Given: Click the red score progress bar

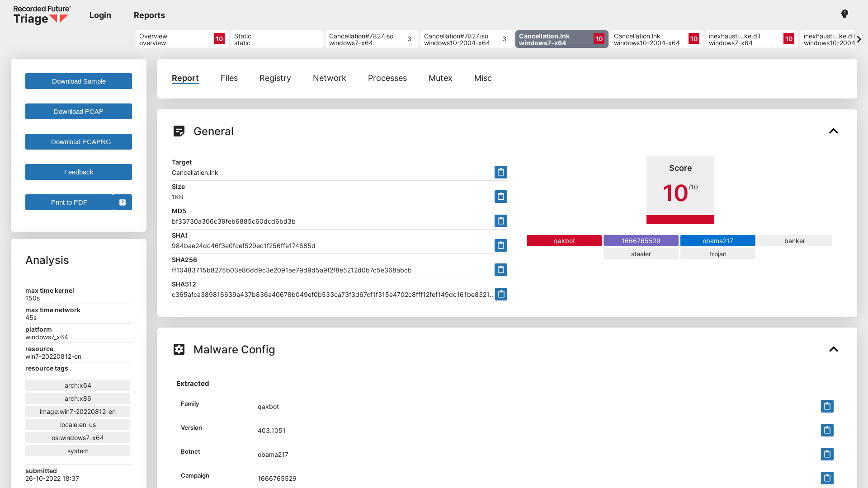Looking at the screenshot, I should pyautogui.click(x=680, y=220).
